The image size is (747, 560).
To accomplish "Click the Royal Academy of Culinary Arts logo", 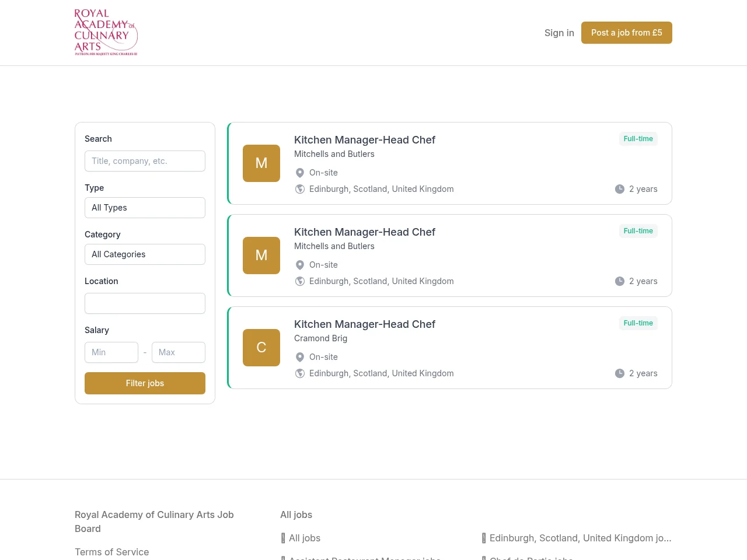I will (106, 33).
